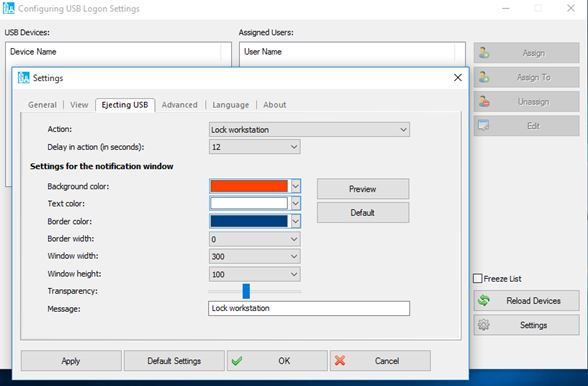
Task: Click the green checkmark on OK
Action: (x=237, y=361)
